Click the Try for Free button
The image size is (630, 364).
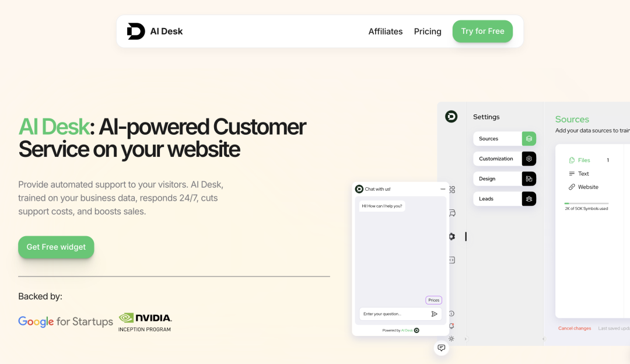click(x=482, y=32)
